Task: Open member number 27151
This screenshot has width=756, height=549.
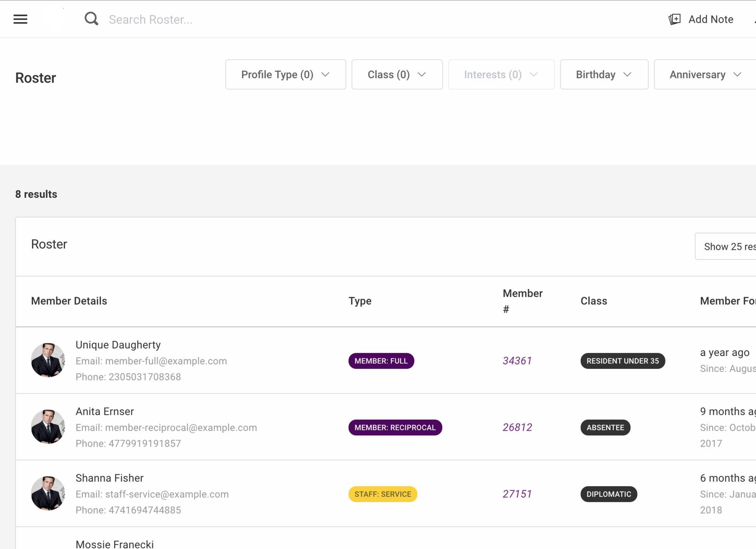Action: tap(517, 494)
